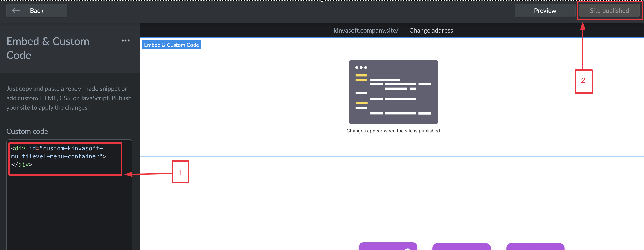
Task: Click the 'Changes appear when the site is published' caption
Action: coord(393,131)
